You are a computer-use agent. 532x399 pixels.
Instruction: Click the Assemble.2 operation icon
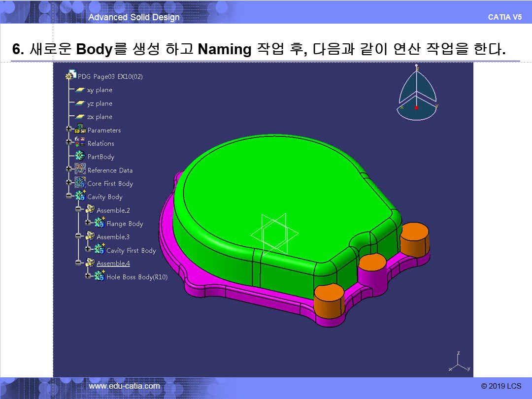(x=90, y=210)
